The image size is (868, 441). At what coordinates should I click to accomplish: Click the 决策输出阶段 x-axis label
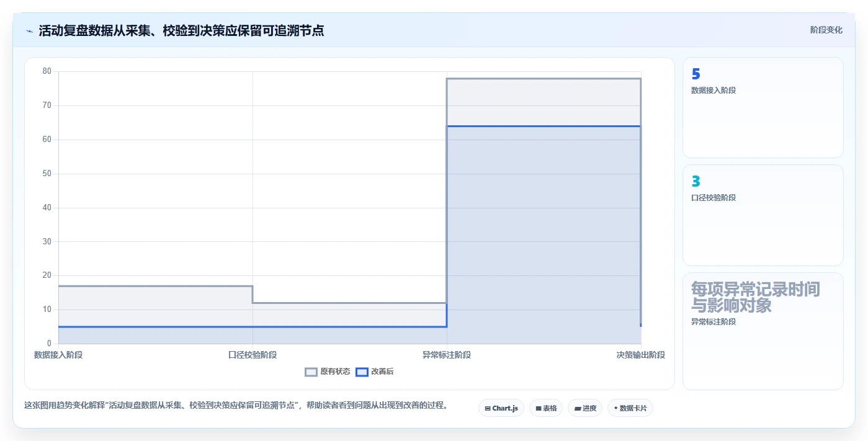click(x=641, y=355)
